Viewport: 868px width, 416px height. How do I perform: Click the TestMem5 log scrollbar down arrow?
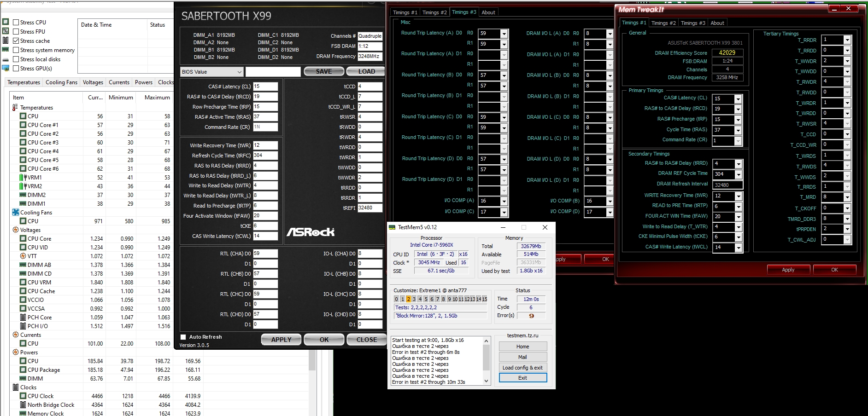tap(486, 381)
